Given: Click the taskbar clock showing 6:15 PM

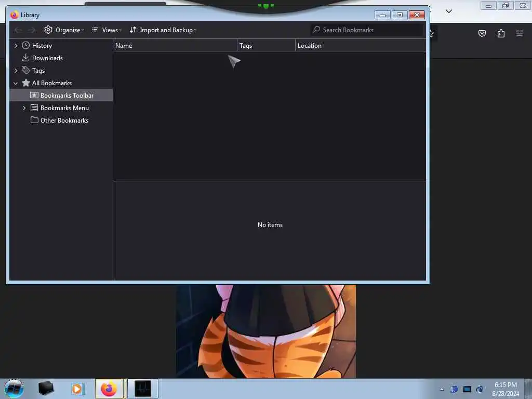Looking at the screenshot, I should point(506,389).
